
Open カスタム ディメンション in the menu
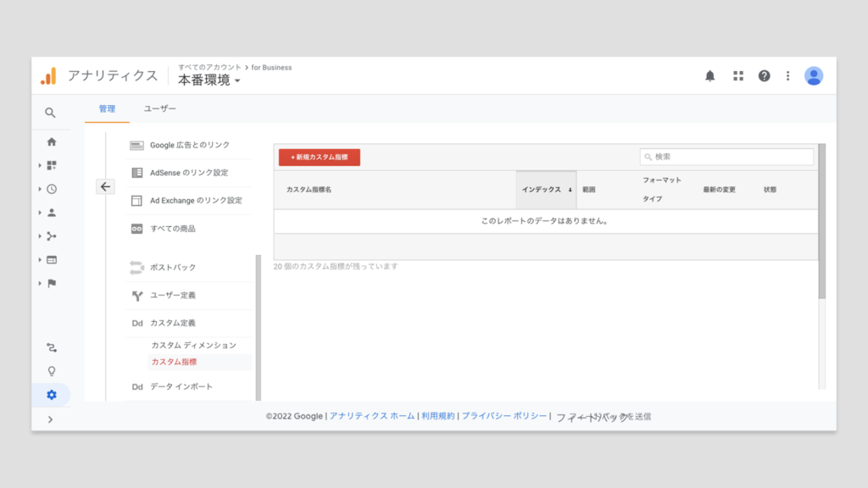click(x=193, y=346)
